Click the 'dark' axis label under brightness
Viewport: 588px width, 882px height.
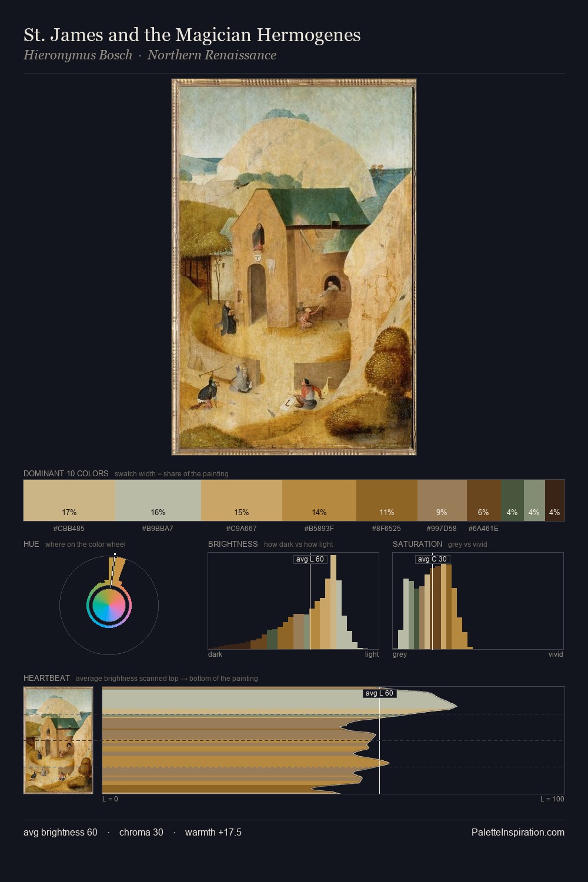click(x=215, y=654)
